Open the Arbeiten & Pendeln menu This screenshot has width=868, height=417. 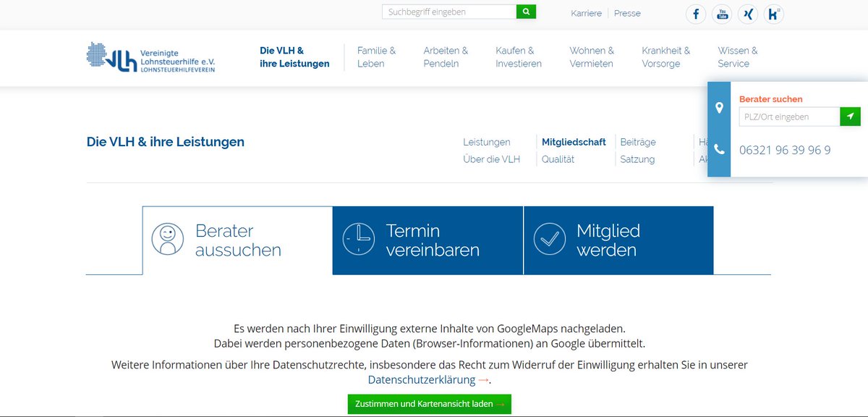(x=446, y=57)
